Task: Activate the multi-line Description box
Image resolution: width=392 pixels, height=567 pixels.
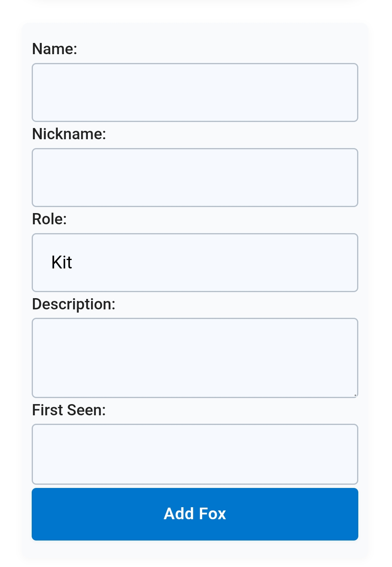Action: pyautogui.click(x=195, y=358)
